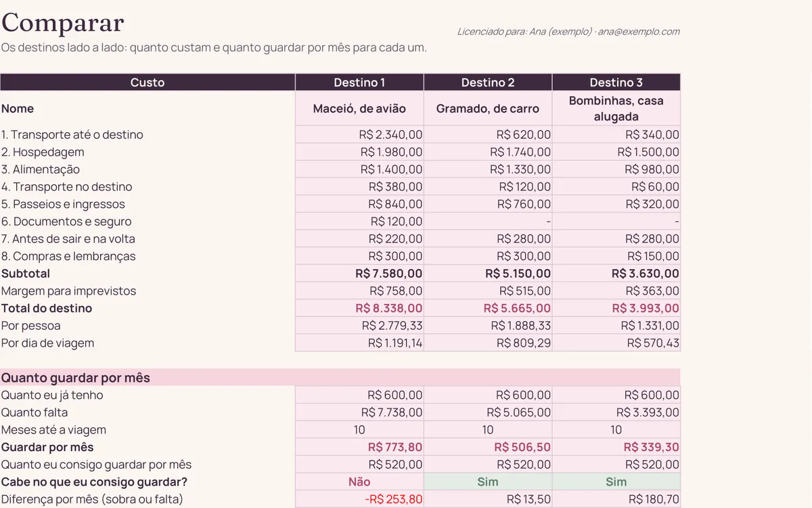Image resolution: width=812 pixels, height=508 pixels.
Task: Select Maceió transport cost R$ 2.340,00
Action: (x=359, y=135)
